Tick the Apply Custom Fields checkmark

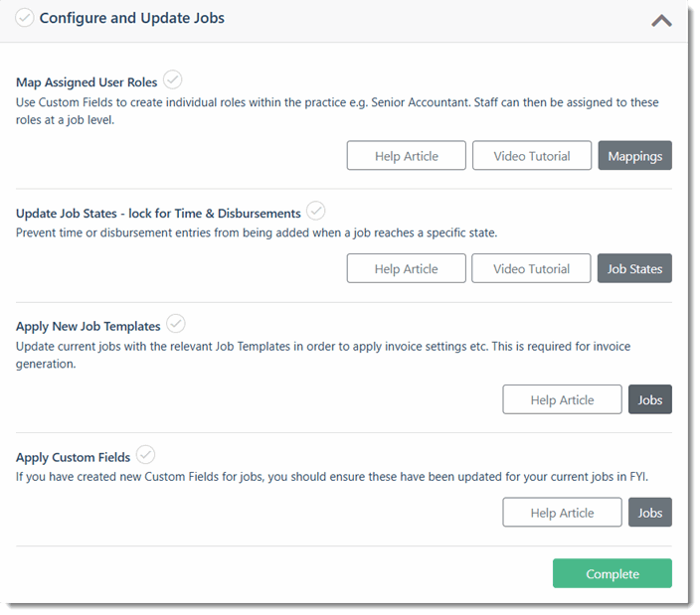pos(145,455)
